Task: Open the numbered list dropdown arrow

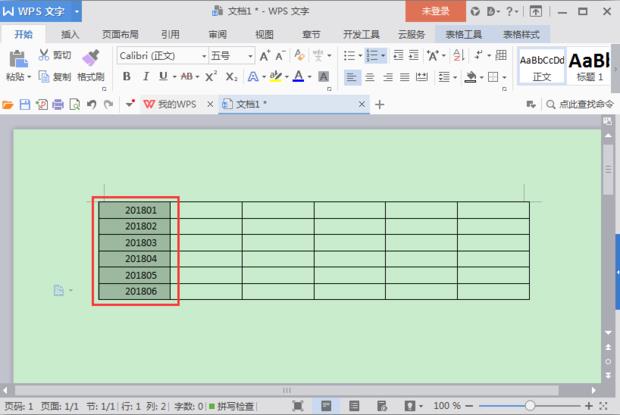Action: coord(383,56)
